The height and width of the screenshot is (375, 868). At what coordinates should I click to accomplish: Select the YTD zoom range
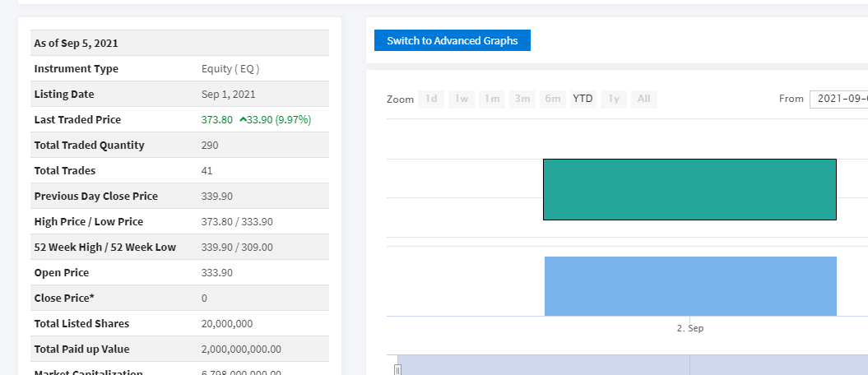583,99
